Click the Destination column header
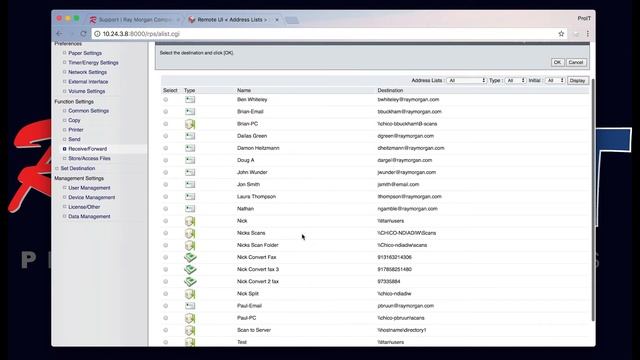This screenshot has width=640, height=360. 390,90
